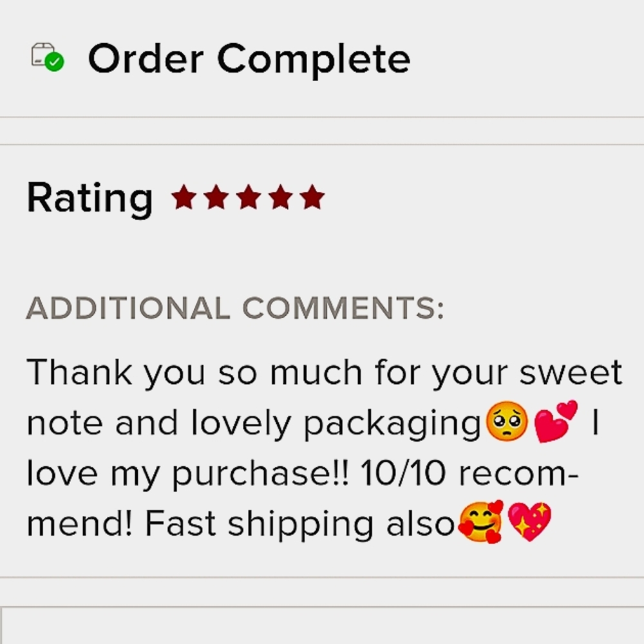Click the order complete package icon
The width and height of the screenshot is (644, 644).
[x=47, y=57]
